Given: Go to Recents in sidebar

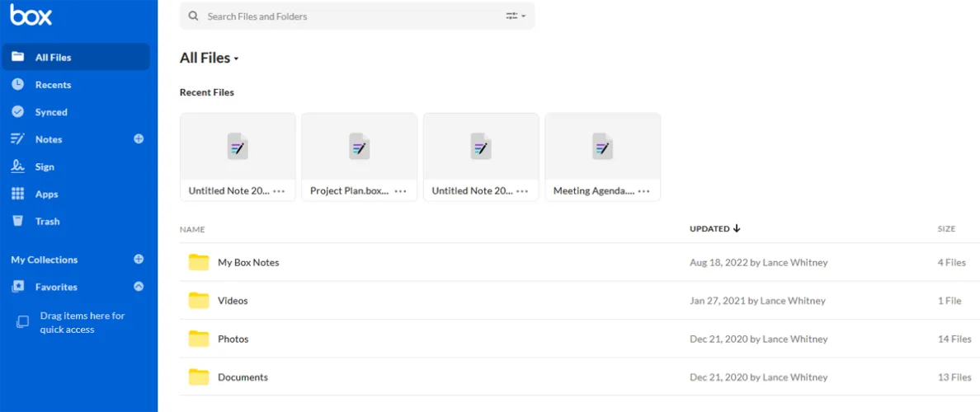Looking at the screenshot, I should [x=53, y=85].
